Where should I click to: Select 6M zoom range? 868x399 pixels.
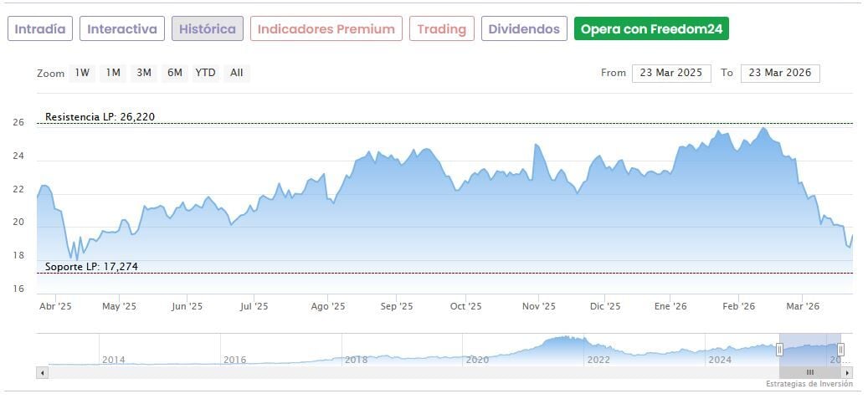coord(174,73)
